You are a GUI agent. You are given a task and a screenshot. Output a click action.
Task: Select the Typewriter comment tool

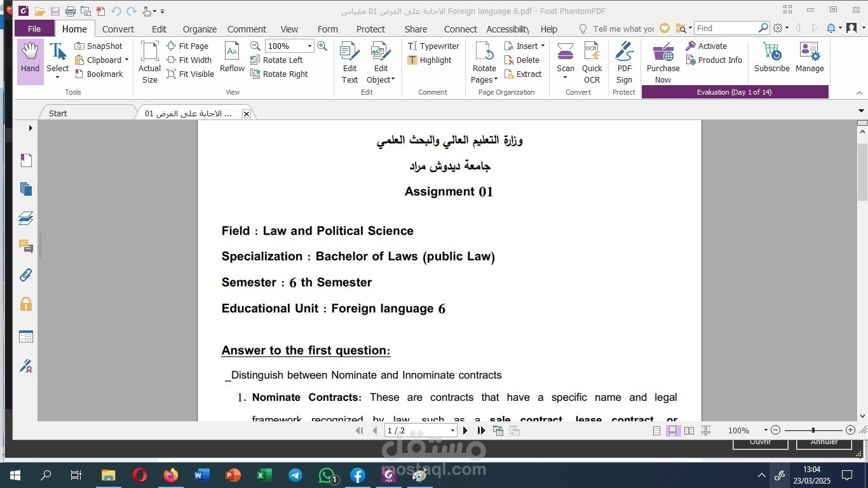[433, 46]
